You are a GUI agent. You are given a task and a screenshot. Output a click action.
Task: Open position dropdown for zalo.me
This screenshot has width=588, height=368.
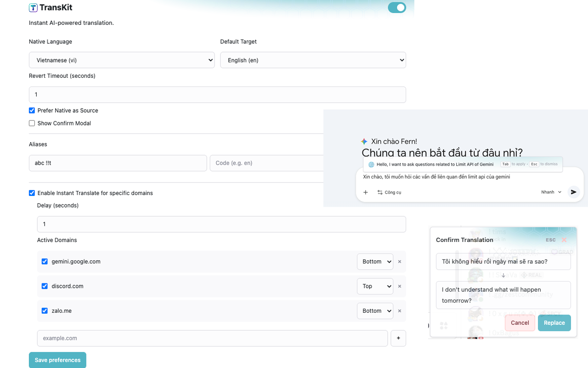[375, 311]
